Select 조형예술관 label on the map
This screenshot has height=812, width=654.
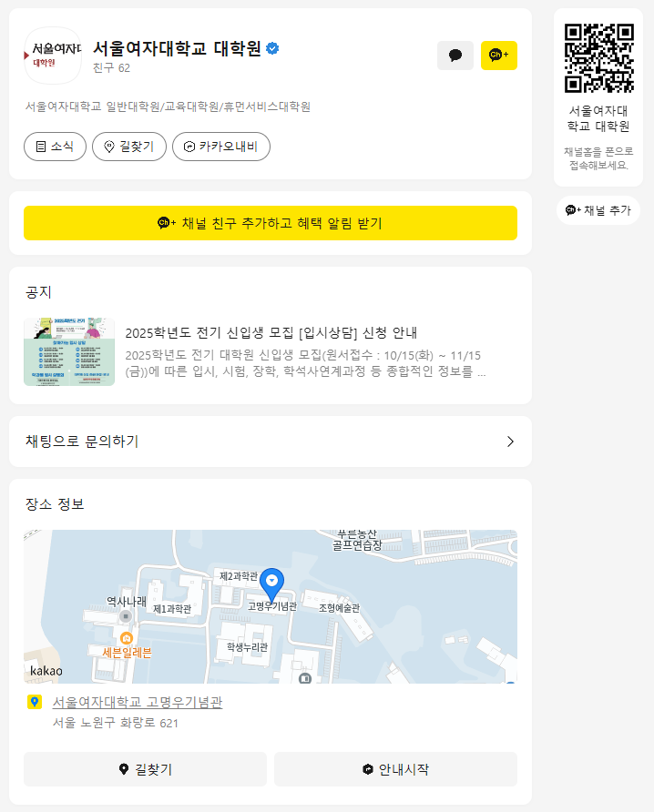pyautogui.click(x=339, y=608)
